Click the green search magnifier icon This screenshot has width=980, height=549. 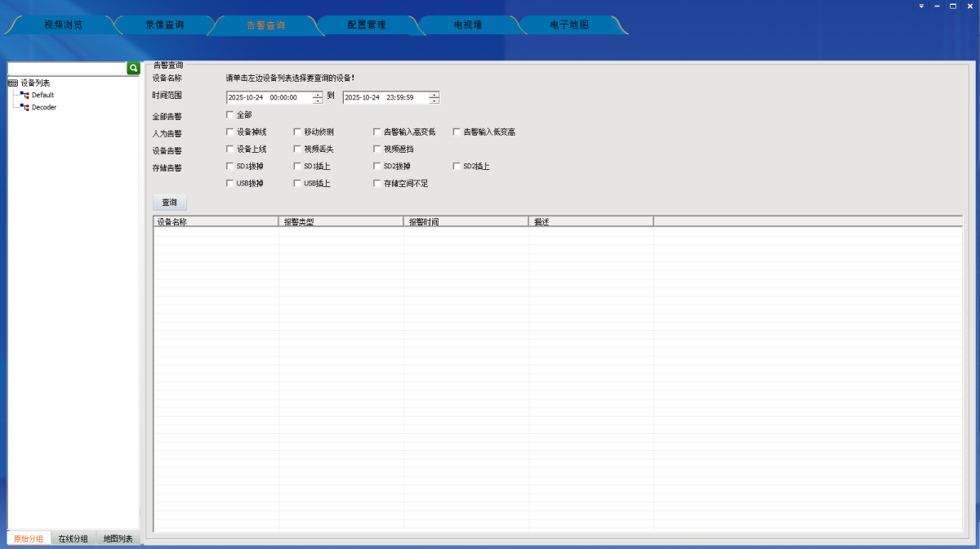tap(133, 69)
